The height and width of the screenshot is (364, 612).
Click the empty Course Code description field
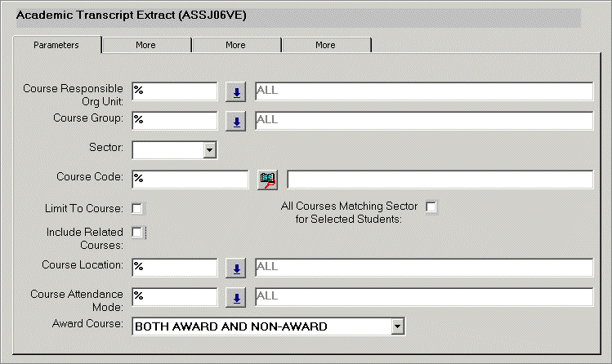pos(440,179)
